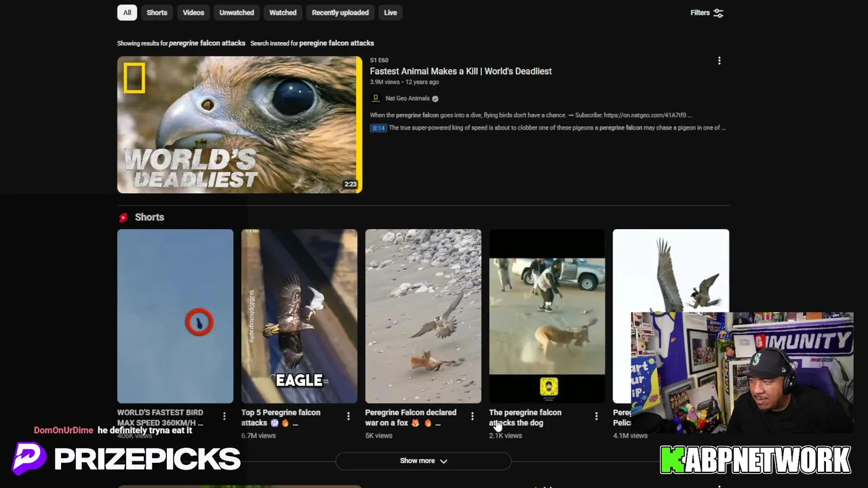Click the red Shorts logo icon
The height and width of the screenshot is (488, 868).
123,218
